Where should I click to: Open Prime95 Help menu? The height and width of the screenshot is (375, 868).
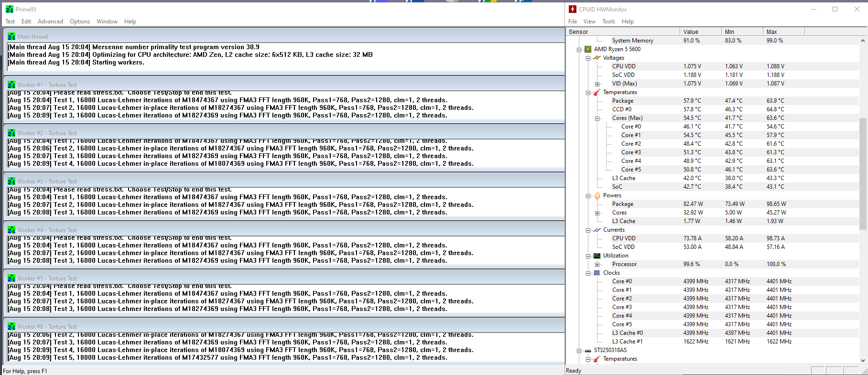(x=130, y=21)
